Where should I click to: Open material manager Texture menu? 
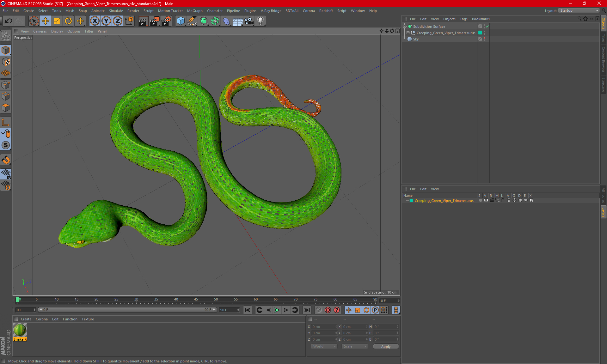click(x=88, y=319)
